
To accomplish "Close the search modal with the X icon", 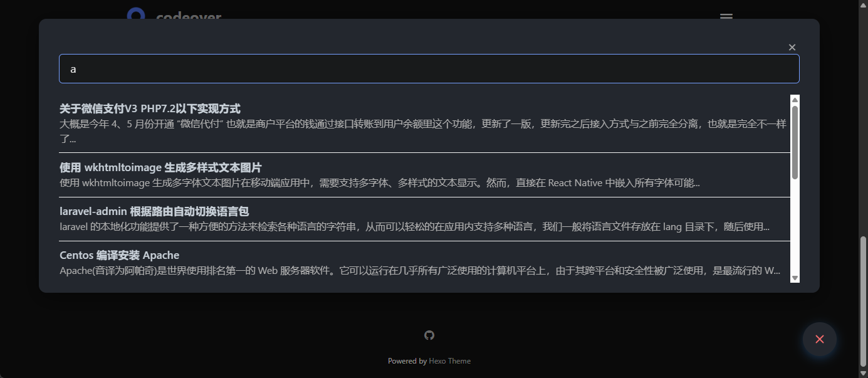I will 792,47.
